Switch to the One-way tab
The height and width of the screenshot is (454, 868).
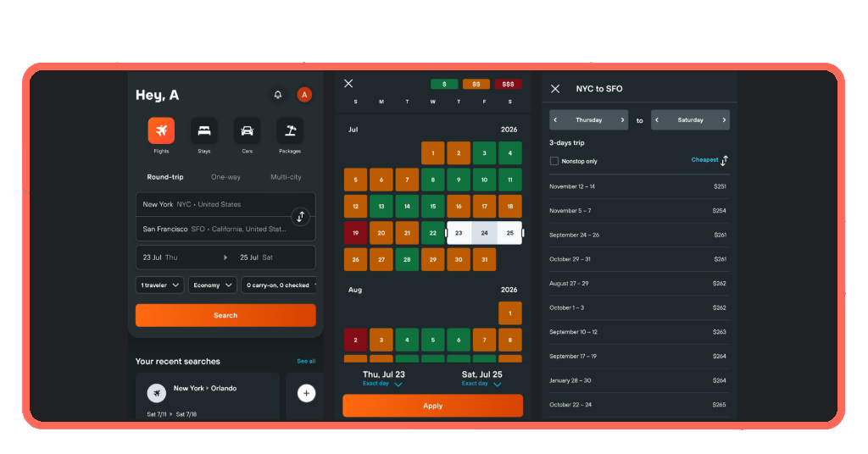(x=225, y=177)
